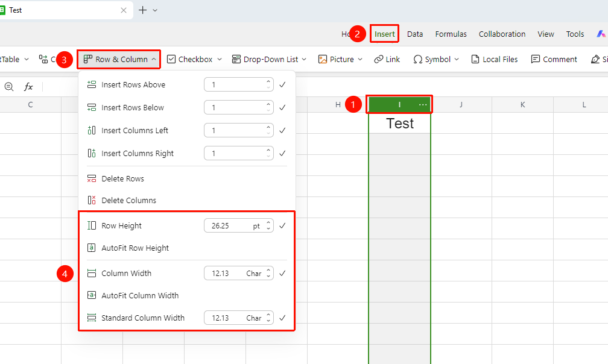
Task: Open the new tab dropdown chevron
Action: tap(155, 10)
